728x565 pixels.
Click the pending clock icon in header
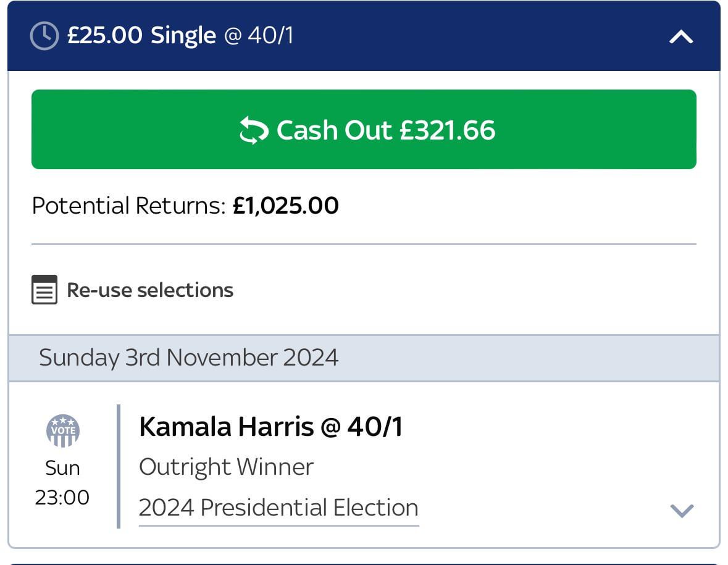click(x=44, y=36)
